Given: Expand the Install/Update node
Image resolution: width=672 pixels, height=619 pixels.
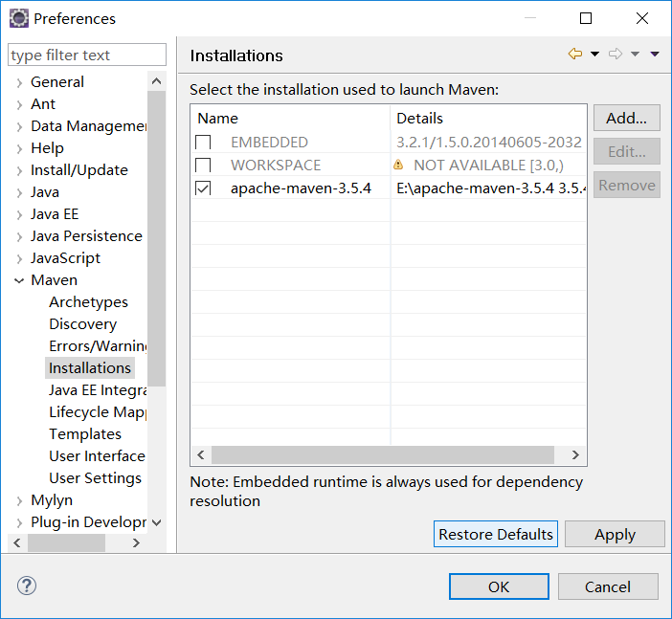Looking at the screenshot, I should tap(19, 170).
